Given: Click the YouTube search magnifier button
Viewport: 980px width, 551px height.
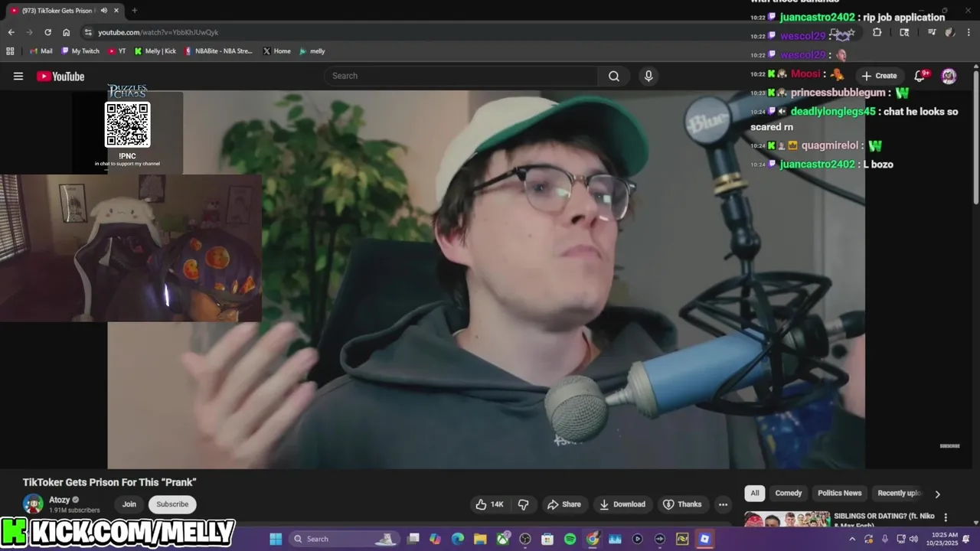Looking at the screenshot, I should tap(614, 76).
